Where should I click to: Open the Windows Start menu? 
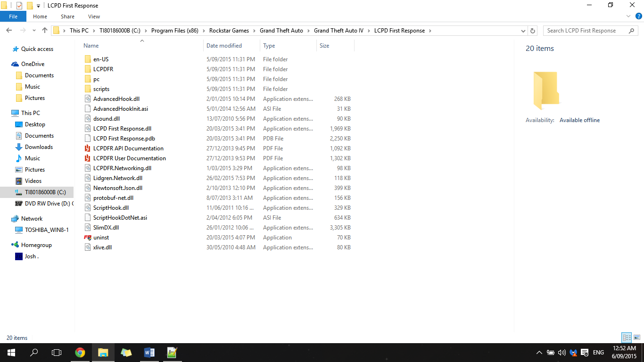tap(11, 352)
